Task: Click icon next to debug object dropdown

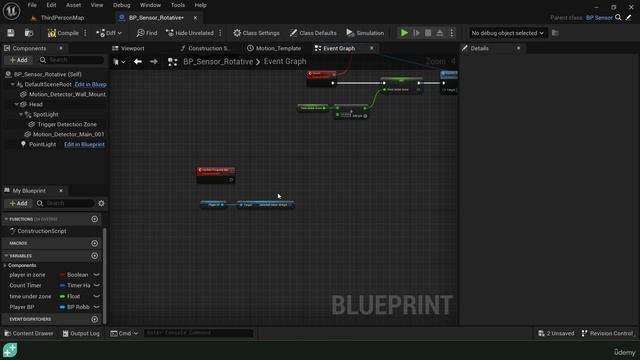Action: pos(555,33)
